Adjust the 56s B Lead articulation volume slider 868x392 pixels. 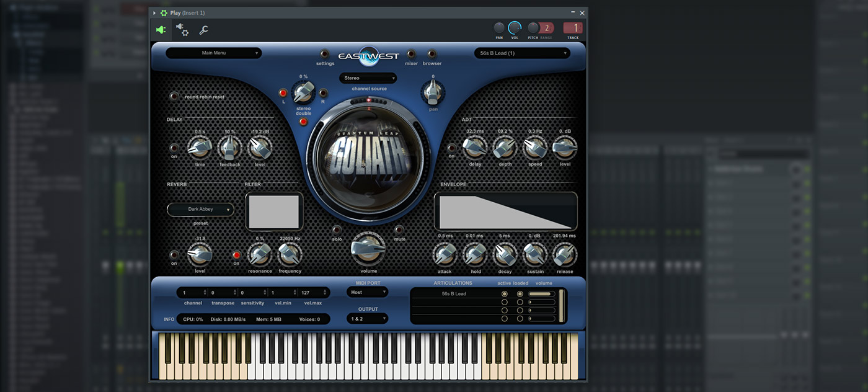tap(542, 294)
